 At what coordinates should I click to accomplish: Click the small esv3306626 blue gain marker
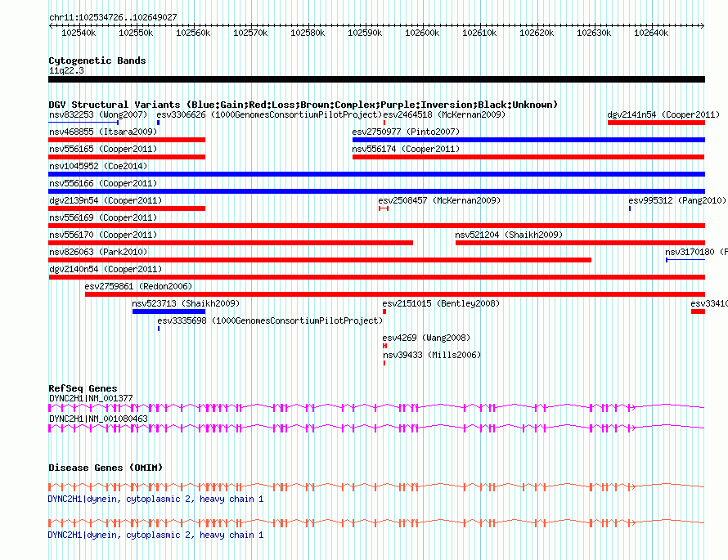[159, 123]
